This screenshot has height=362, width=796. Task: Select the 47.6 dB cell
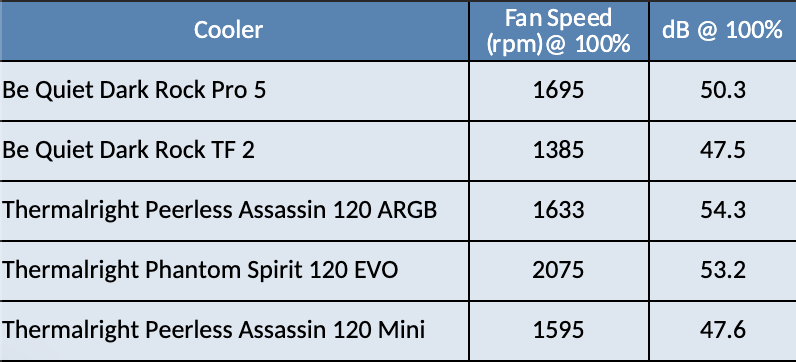pos(723,331)
